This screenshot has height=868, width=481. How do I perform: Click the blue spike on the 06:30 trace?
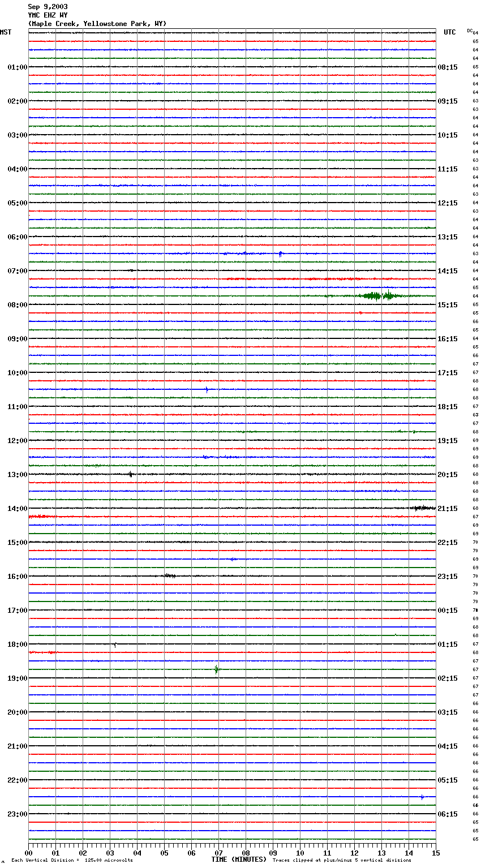(280, 254)
